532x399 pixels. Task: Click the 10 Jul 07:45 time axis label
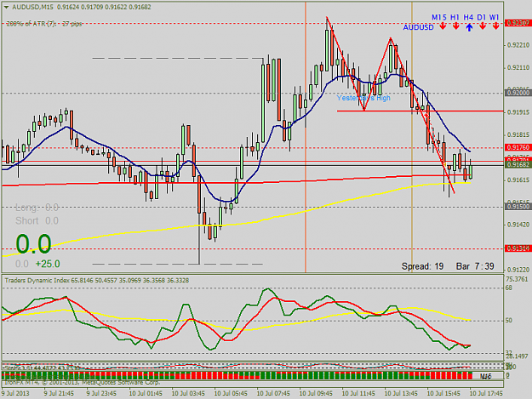click(273, 394)
